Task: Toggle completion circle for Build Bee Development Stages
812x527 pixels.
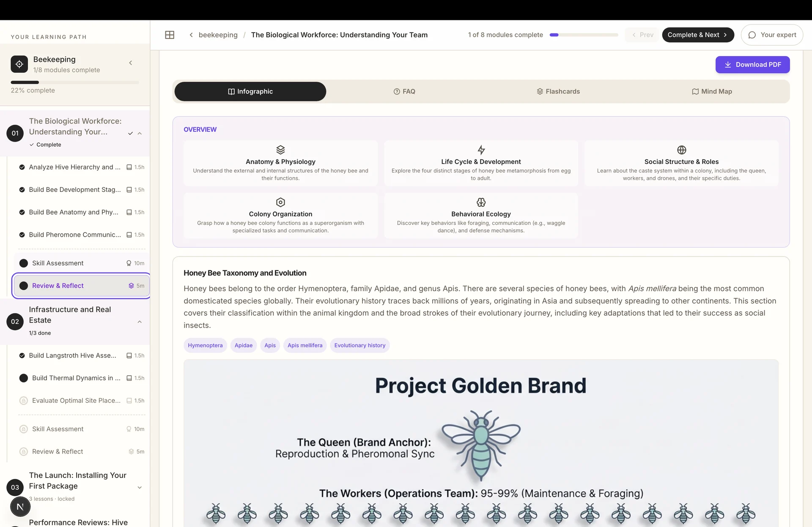Action: click(x=22, y=190)
